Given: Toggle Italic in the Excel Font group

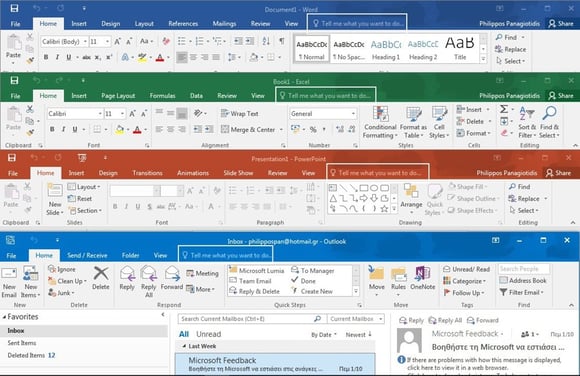Looking at the screenshot, I should point(63,129).
